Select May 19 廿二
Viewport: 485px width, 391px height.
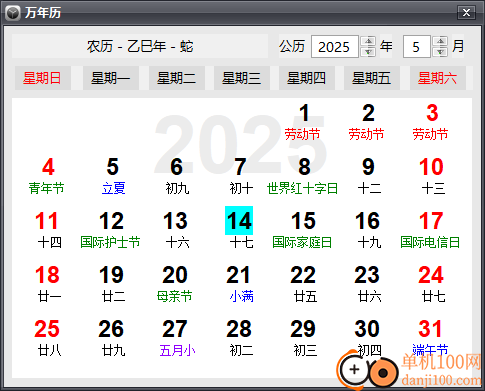(x=113, y=284)
